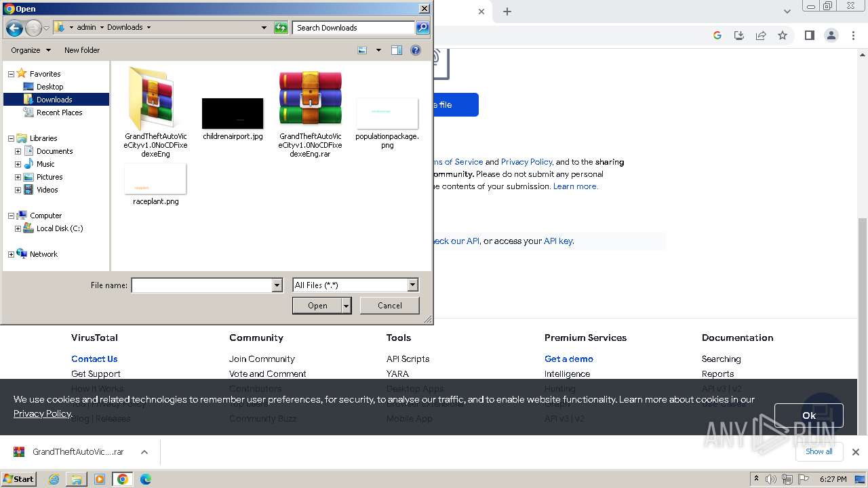
Task: Select childrenairport.jpg thumbnail
Action: pos(233,113)
